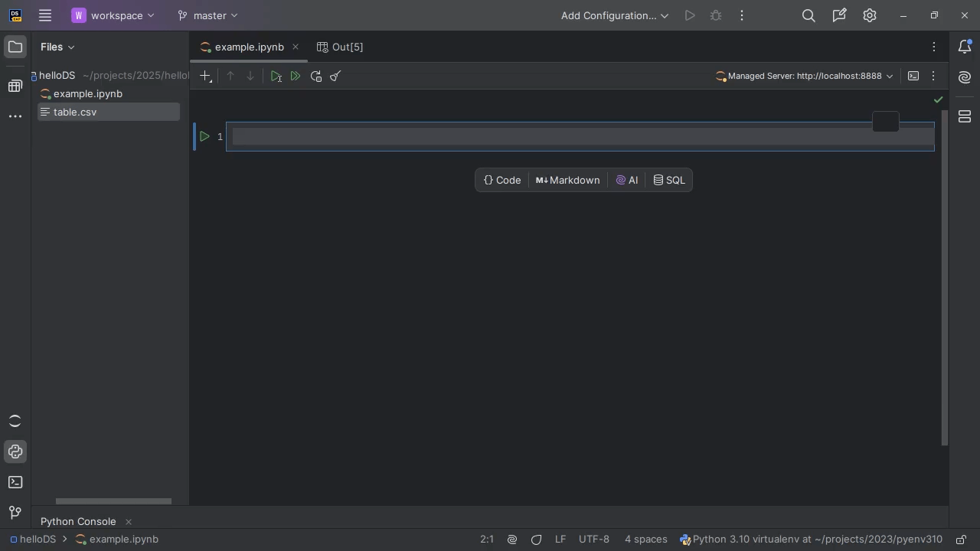Viewport: 980px width, 551px height.
Task: Run the current cell from gutter
Action: click(204, 137)
